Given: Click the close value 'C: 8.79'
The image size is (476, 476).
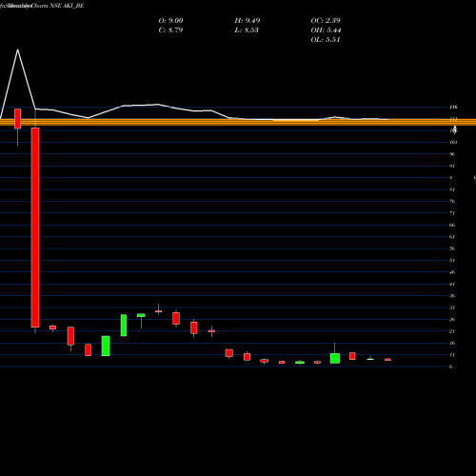Looking at the screenshot, I should (x=170, y=30).
